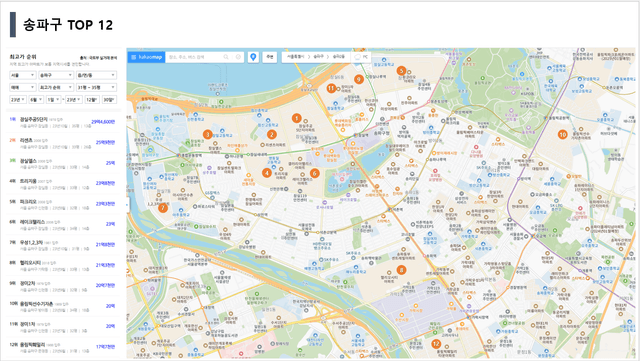The width and height of the screenshot is (640, 361).
Task: Click the weather cloud icon
Action: [358, 57]
